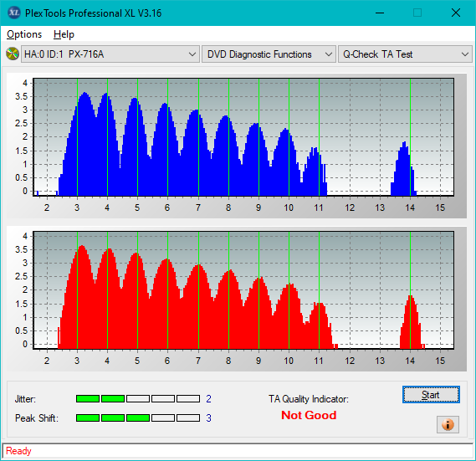Open the Help menu
The image size is (476, 461).
pos(64,34)
